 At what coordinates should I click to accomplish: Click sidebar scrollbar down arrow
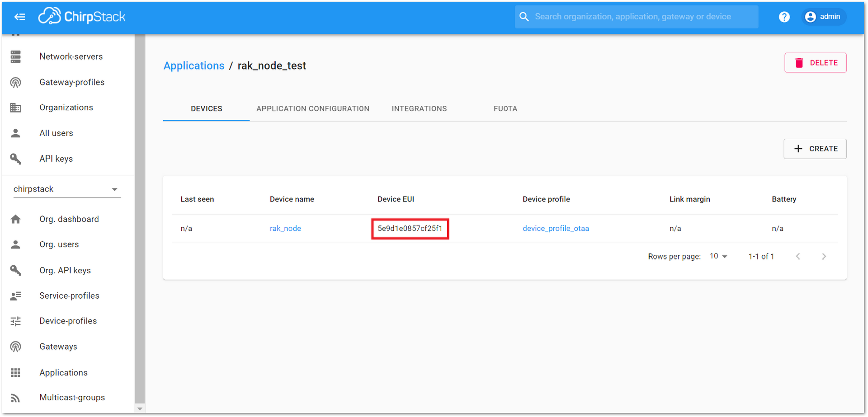pyautogui.click(x=140, y=409)
